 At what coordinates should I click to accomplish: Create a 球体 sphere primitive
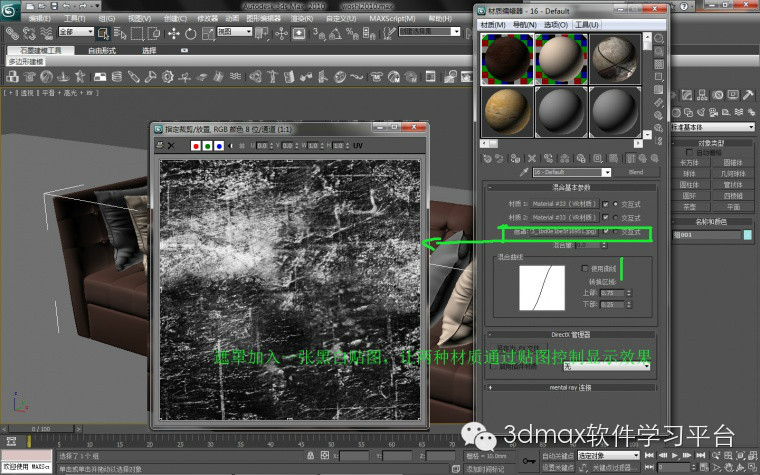tap(689, 173)
